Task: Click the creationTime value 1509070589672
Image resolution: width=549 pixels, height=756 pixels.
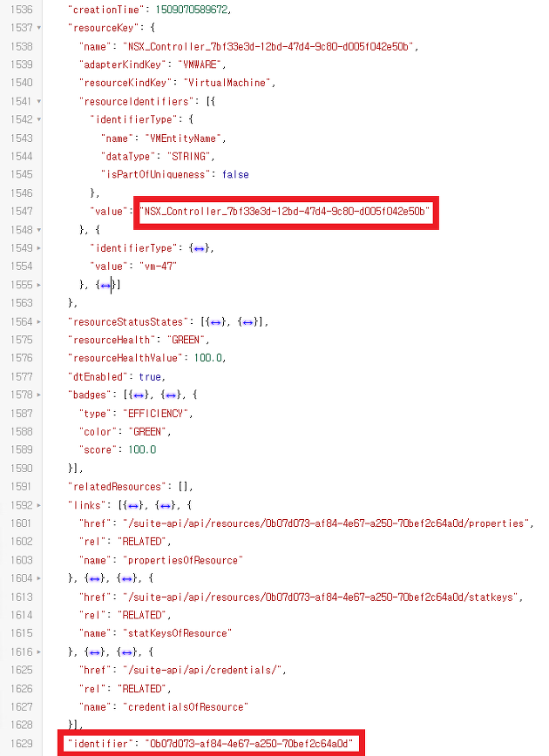Action: (x=191, y=10)
